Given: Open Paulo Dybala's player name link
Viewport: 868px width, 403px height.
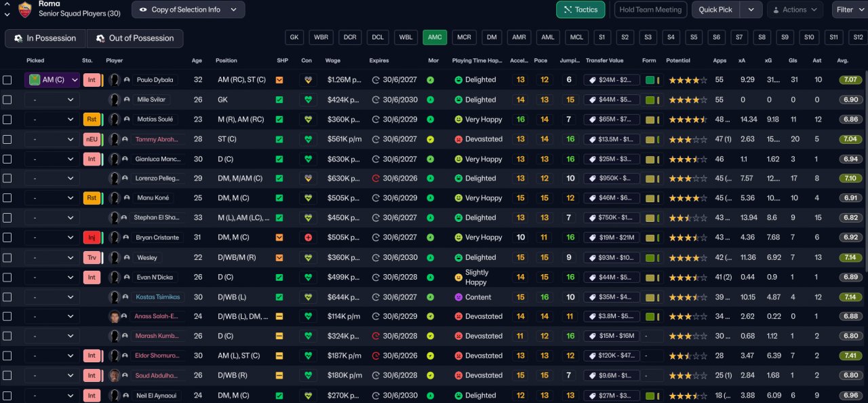Looking at the screenshot, I should tap(155, 79).
